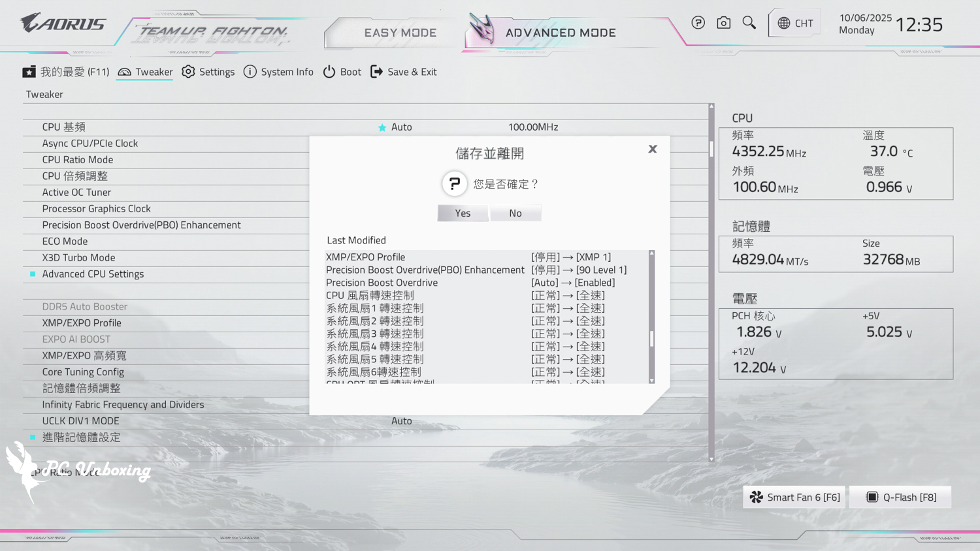
Task: Confirm save with Yes button
Action: (463, 213)
